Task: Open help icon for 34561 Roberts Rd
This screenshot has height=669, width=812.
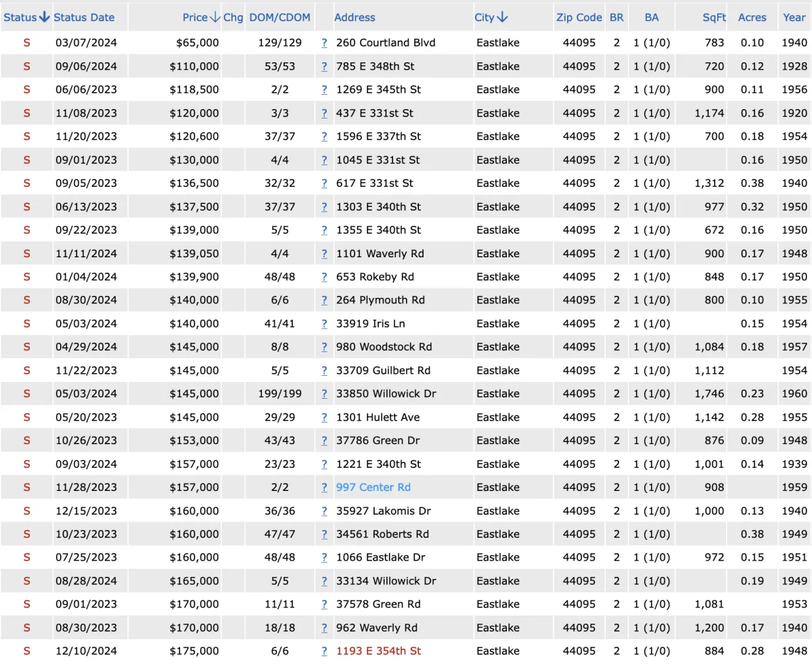Action: 324,534
